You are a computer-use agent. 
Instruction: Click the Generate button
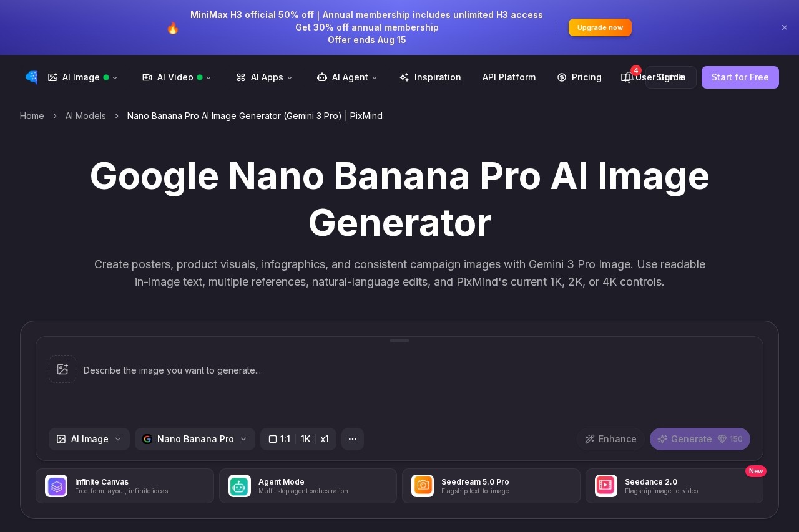700,439
